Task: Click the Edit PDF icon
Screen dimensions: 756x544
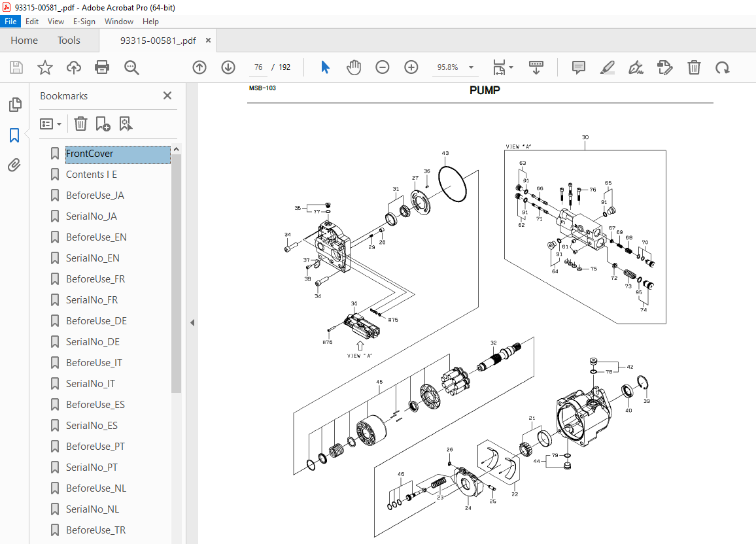Action: click(x=665, y=67)
